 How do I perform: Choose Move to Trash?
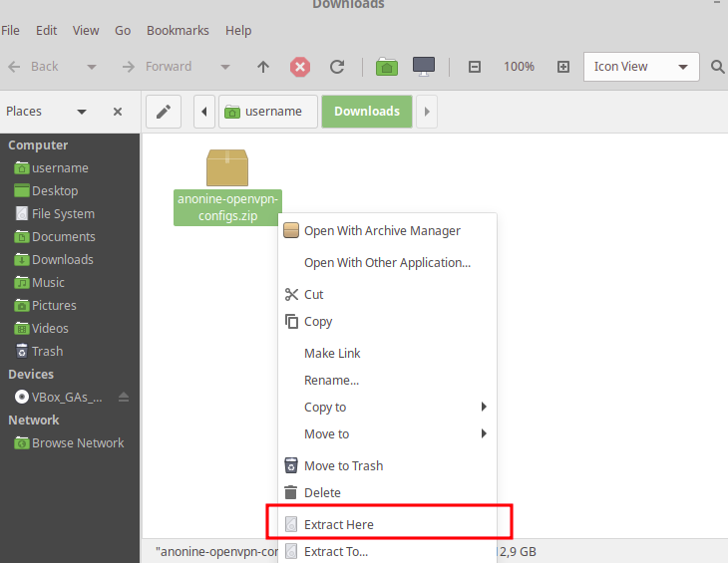(387, 465)
